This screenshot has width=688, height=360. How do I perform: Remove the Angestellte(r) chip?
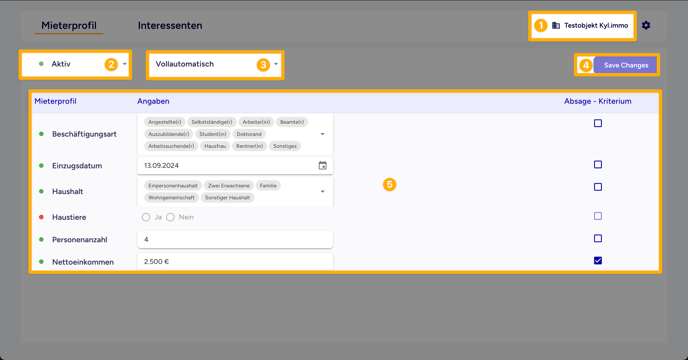pyautogui.click(x=165, y=122)
